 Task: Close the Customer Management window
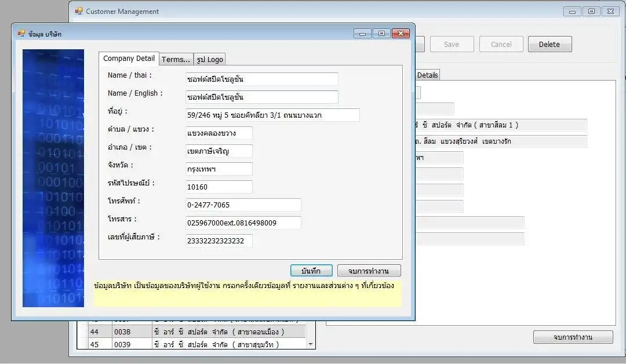(610, 12)
